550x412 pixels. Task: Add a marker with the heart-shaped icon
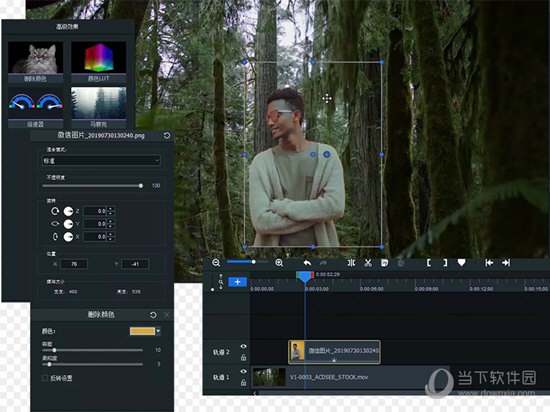pos(462,262)
